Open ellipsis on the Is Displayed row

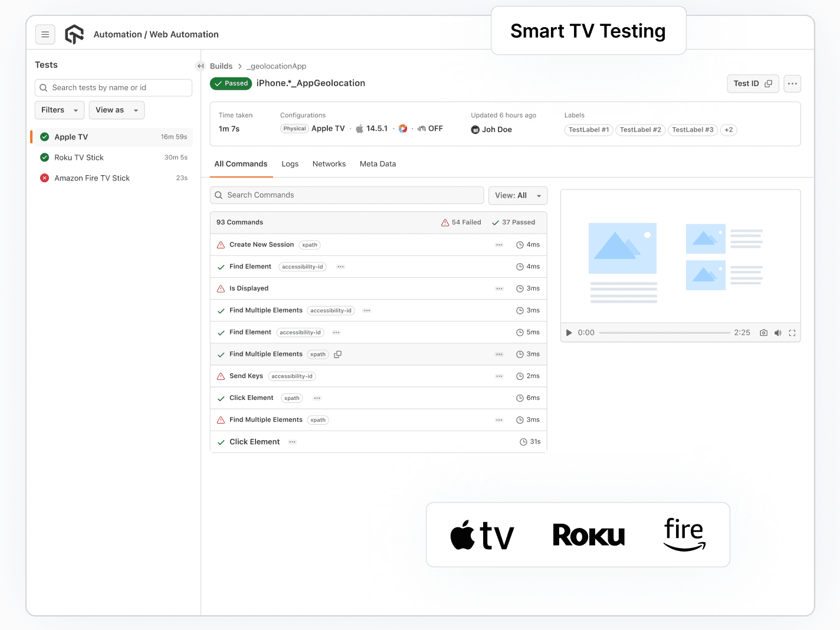tap(499, 288)
